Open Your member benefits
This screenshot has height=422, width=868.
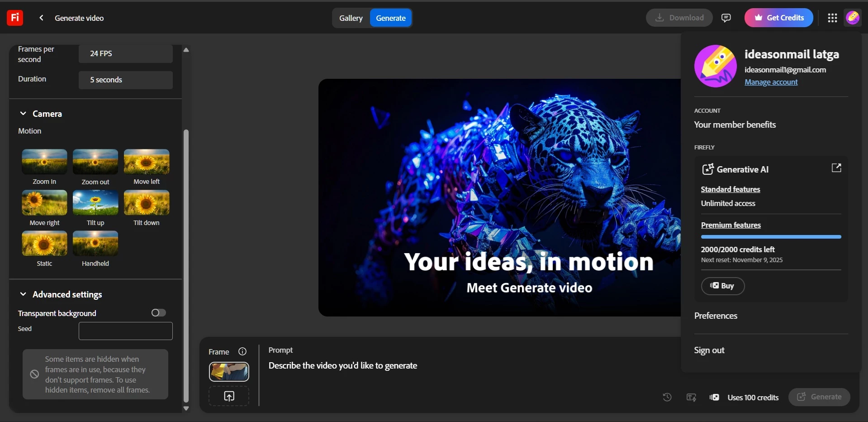(x=735, y=125)
